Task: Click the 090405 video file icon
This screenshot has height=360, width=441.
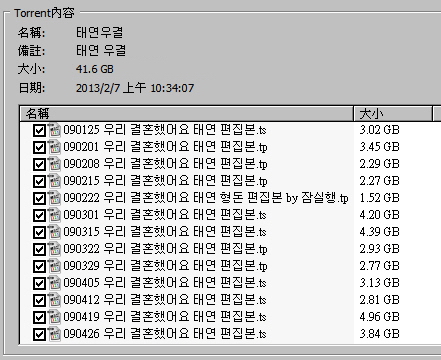Action: (54, 283)
